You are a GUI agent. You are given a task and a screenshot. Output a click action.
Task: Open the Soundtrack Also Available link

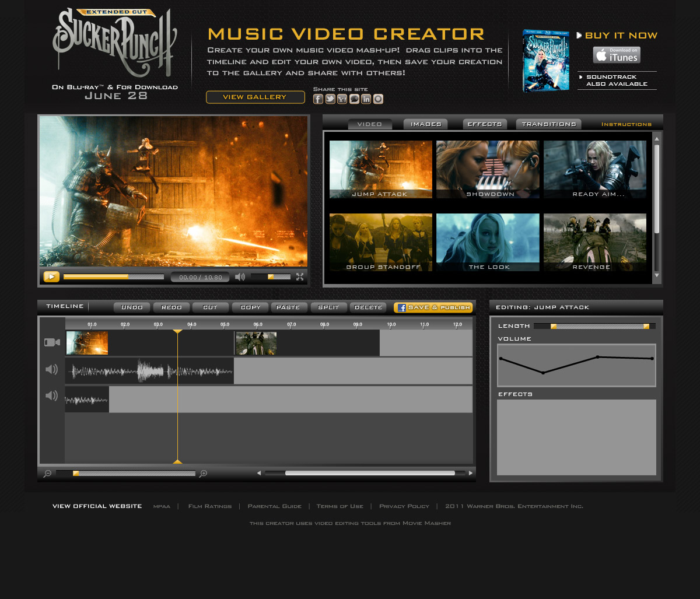(617, 80)
